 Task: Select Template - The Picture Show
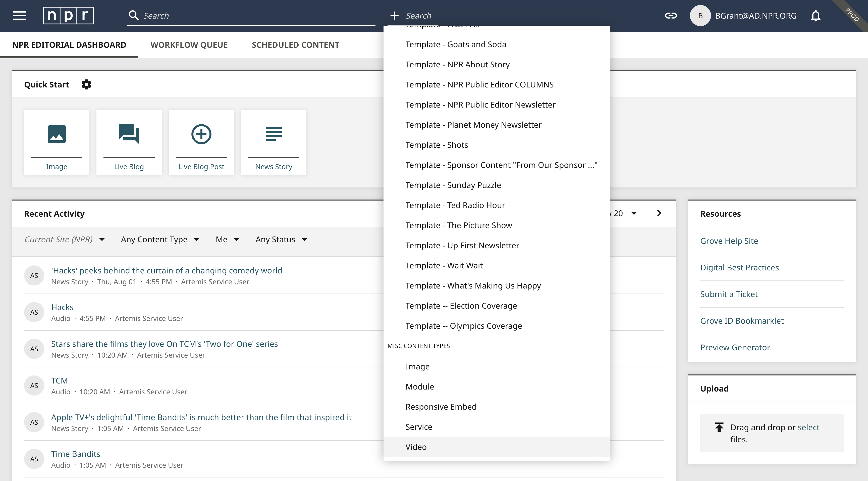496,225
